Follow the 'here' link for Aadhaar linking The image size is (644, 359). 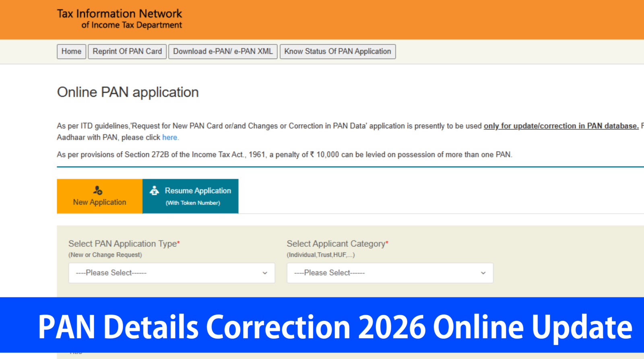(x=169, y=137)
